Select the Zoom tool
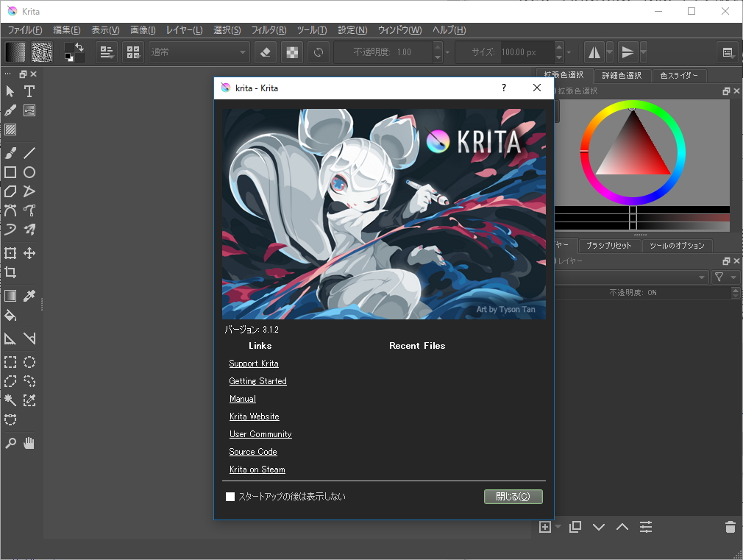Viewport: 743px width, 560px height. click(x=9, y=442)
